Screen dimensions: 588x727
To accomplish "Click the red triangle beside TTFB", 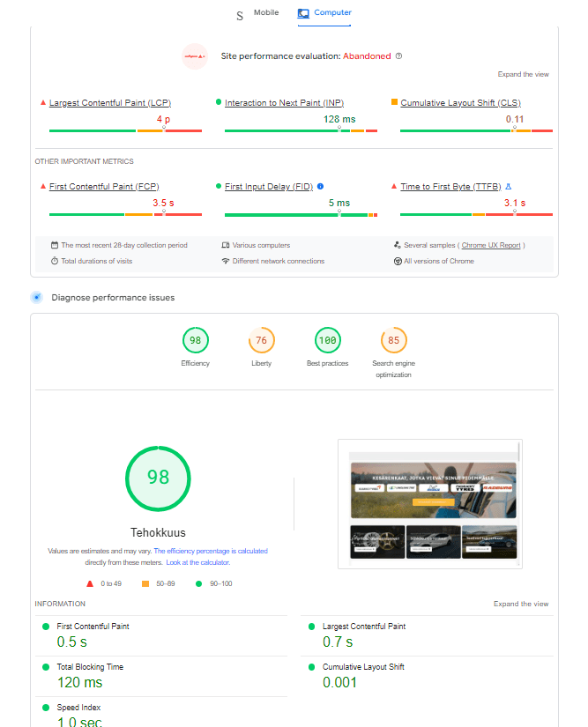I will coord(394,186).
